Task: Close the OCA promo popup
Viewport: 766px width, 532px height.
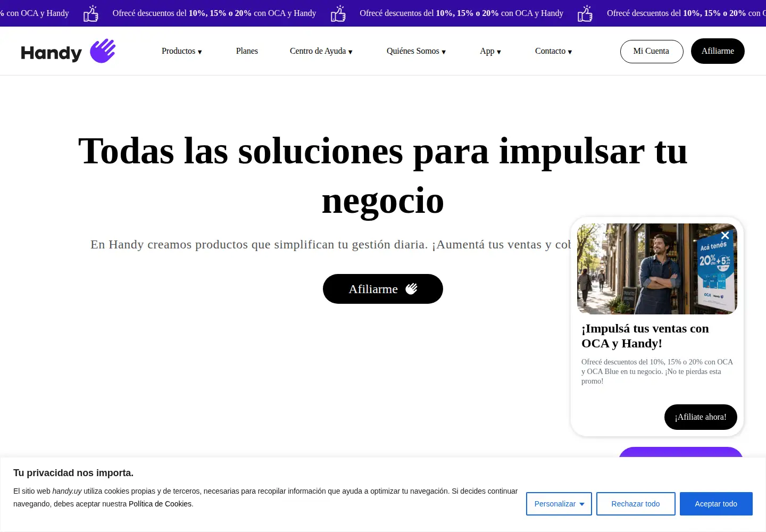Action: pyautogui.click(x=725, y=235)
